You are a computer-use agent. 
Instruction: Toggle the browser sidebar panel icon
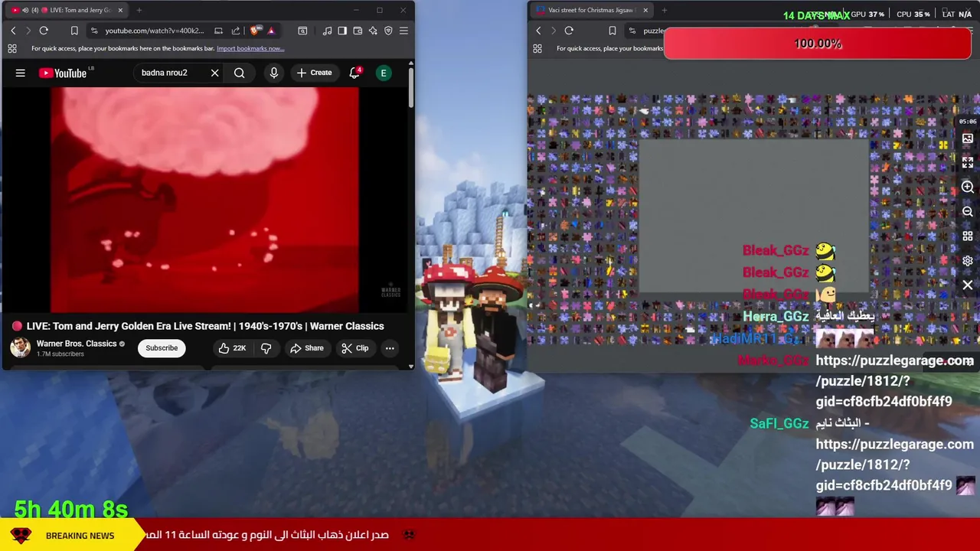tap(342, 31)
